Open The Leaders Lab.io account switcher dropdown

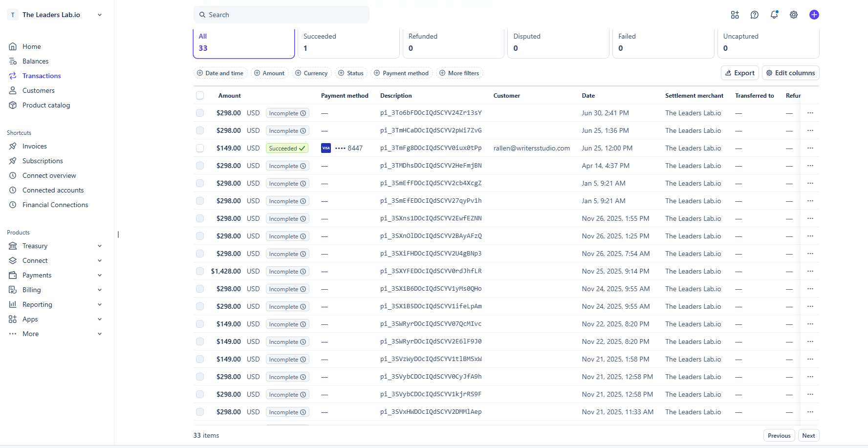[55, 15]
